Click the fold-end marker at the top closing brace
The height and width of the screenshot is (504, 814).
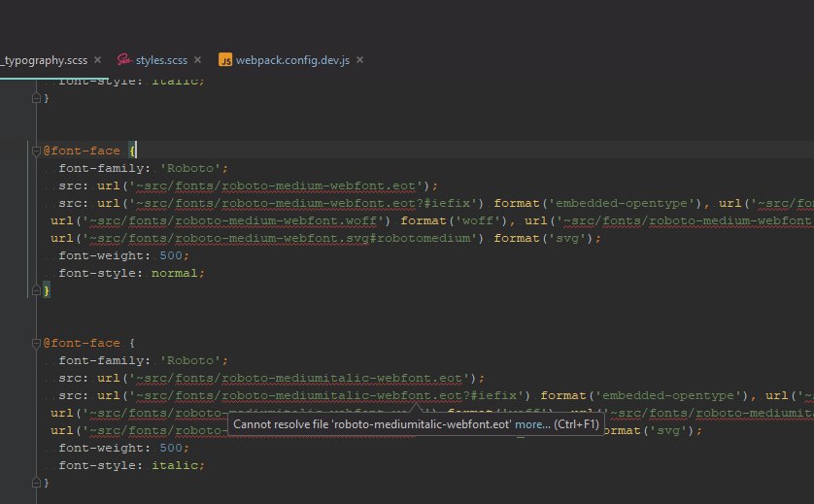tap(36, 98)
